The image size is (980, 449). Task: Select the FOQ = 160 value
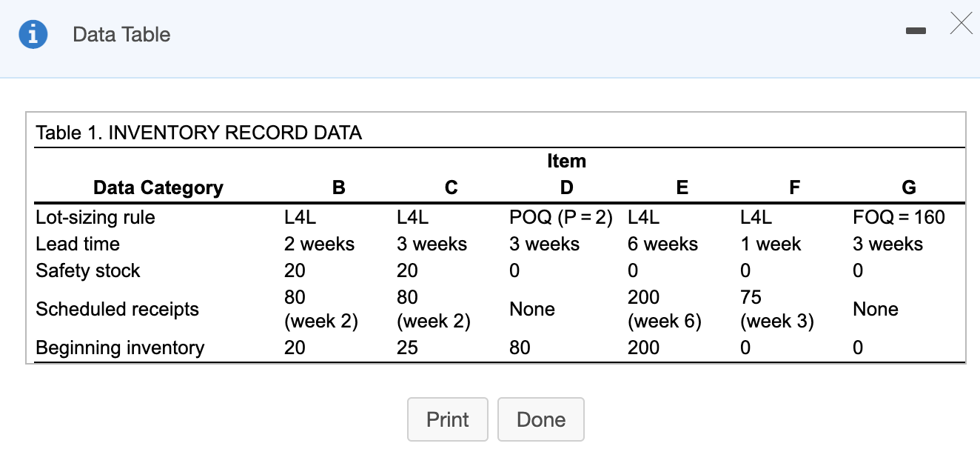pyautogui.click(x=898, y=217)
